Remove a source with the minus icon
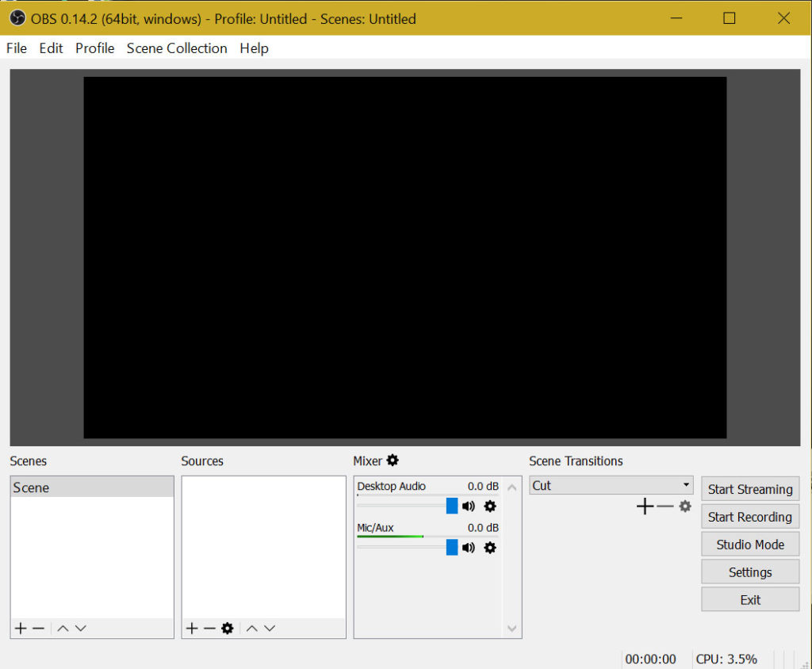The height and width of the screenshot is (669, 812). [x=209, y=628]
